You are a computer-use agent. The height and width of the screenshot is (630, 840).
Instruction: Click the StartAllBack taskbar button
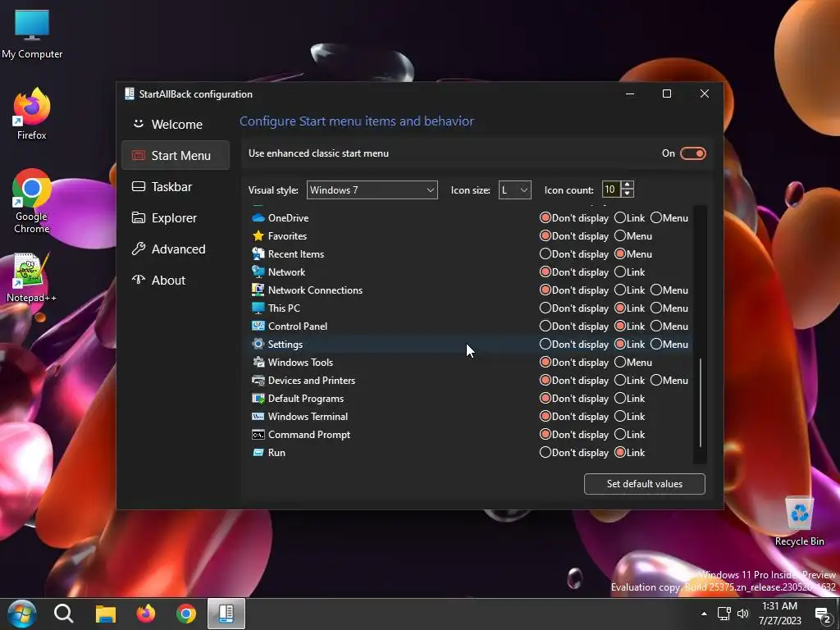click(226, 614)
